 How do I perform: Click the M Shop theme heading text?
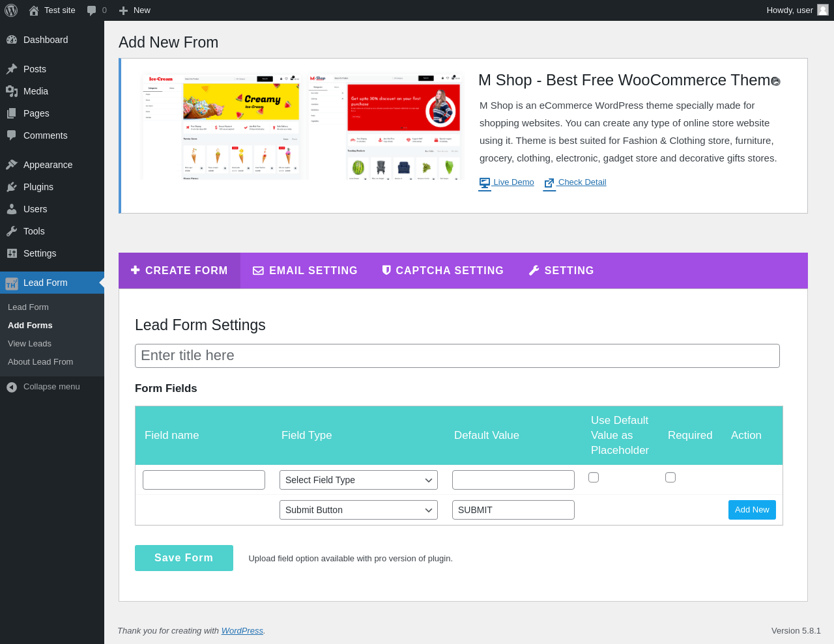click(629, 80)
